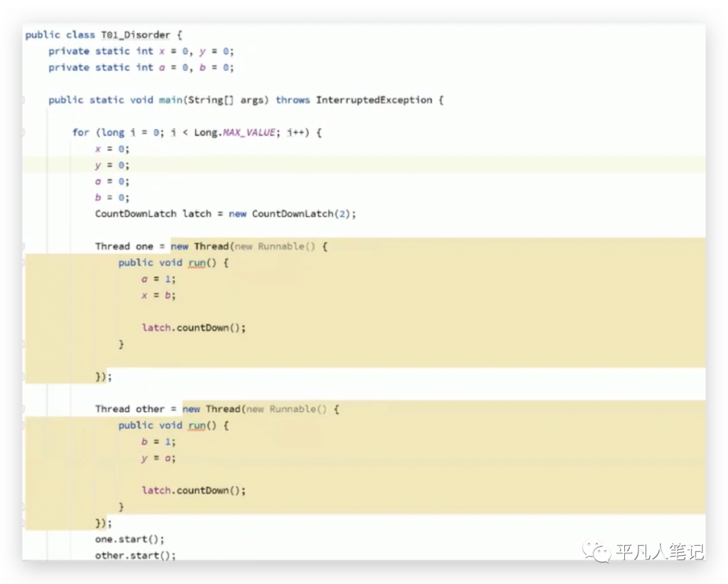Click InterruptedException in the throws clause
Image resolution: width=728 pixels, height=584 pixels.
374,100
